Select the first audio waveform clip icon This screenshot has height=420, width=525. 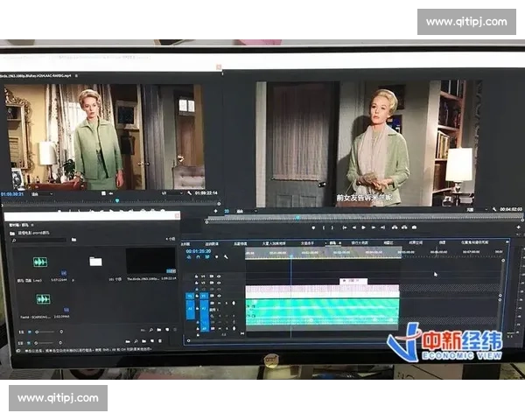(x=40, y=262)
